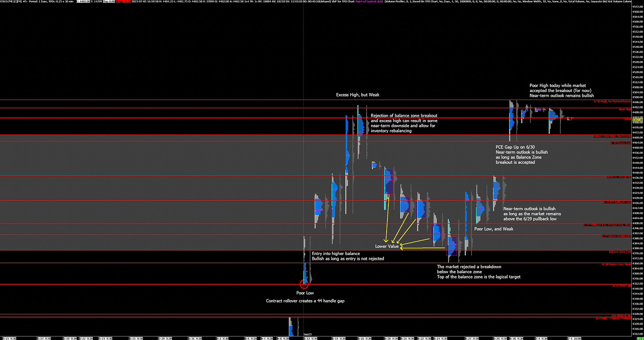
Task: Select the '6/29 PM Pullback Low' line label
Action: 617,202
